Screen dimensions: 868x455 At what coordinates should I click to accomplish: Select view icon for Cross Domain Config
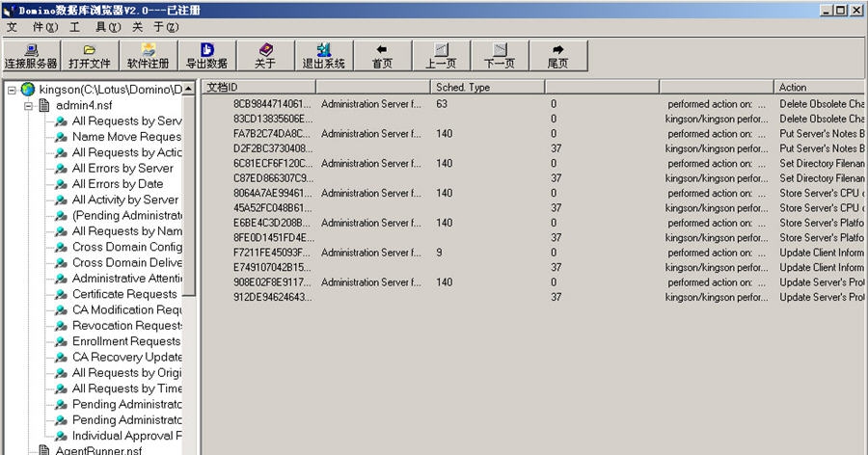coord(62,247)
